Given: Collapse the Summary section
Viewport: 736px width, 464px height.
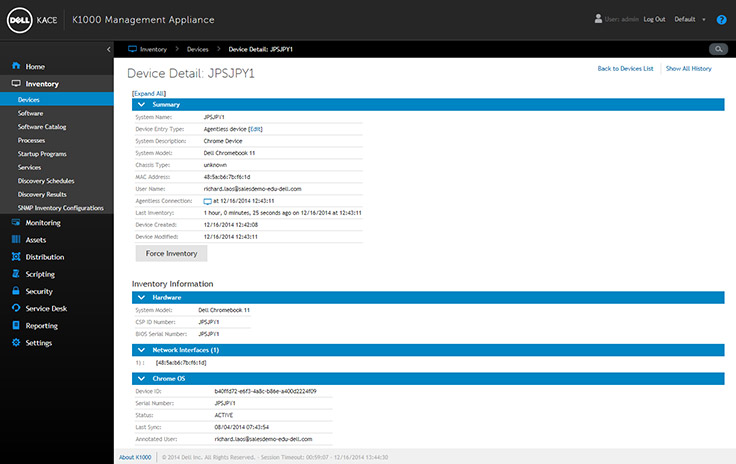Looking at the screenshot, I should coord(141,105).
